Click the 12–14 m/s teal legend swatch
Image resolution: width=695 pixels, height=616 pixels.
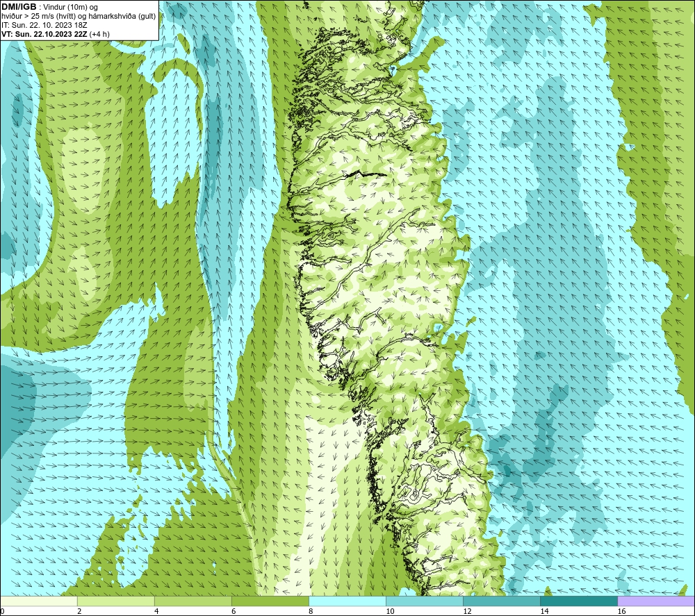click(502, 601)
